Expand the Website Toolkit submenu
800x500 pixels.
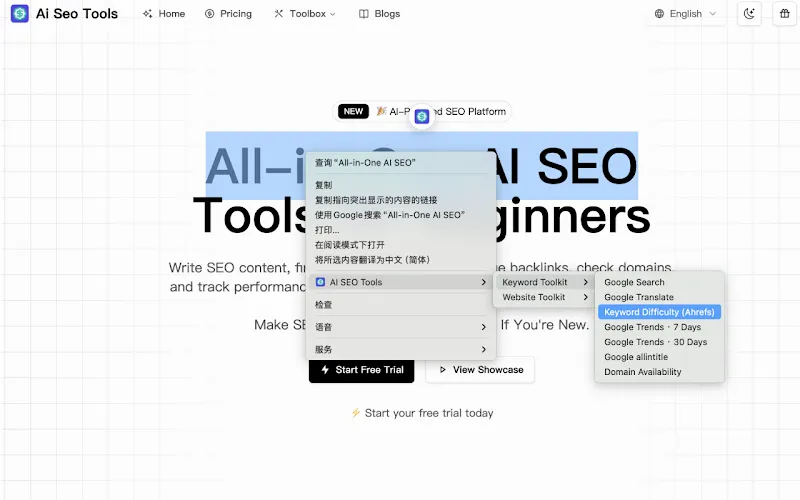pos(544,297)
